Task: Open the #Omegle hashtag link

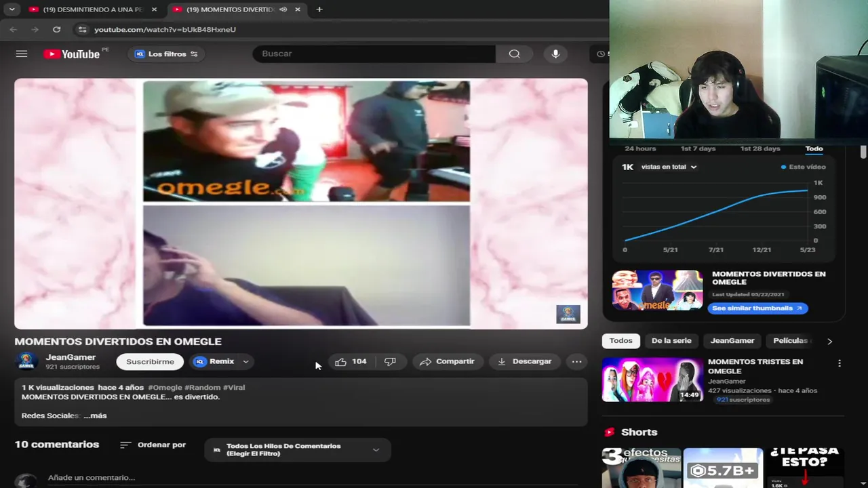Action: click(165, 388)
